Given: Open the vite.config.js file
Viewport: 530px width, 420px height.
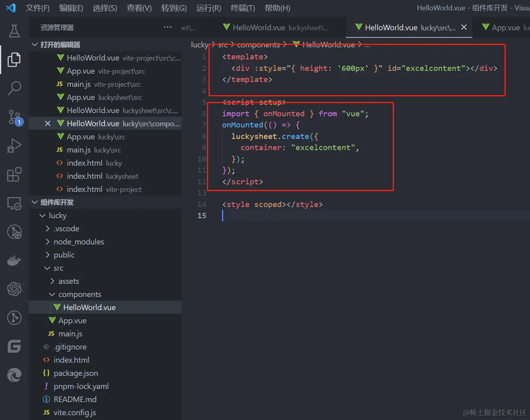Looking at the screenshot, I should 105,412.
